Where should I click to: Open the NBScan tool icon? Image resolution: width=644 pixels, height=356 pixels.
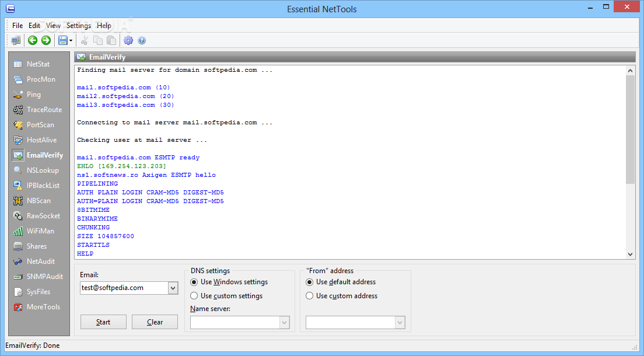(x=18, y=201)
